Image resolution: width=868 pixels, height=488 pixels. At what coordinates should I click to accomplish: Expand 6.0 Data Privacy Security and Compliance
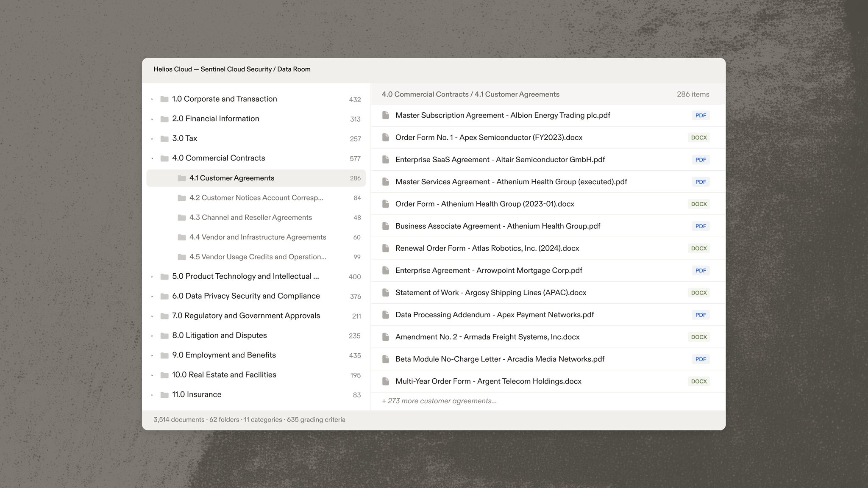[152, 297]
